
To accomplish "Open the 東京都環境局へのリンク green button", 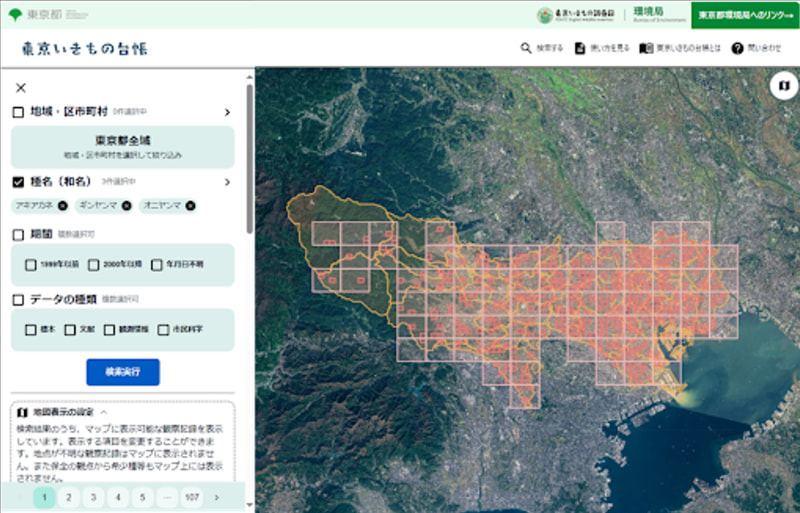I will [x=744, y=15].
